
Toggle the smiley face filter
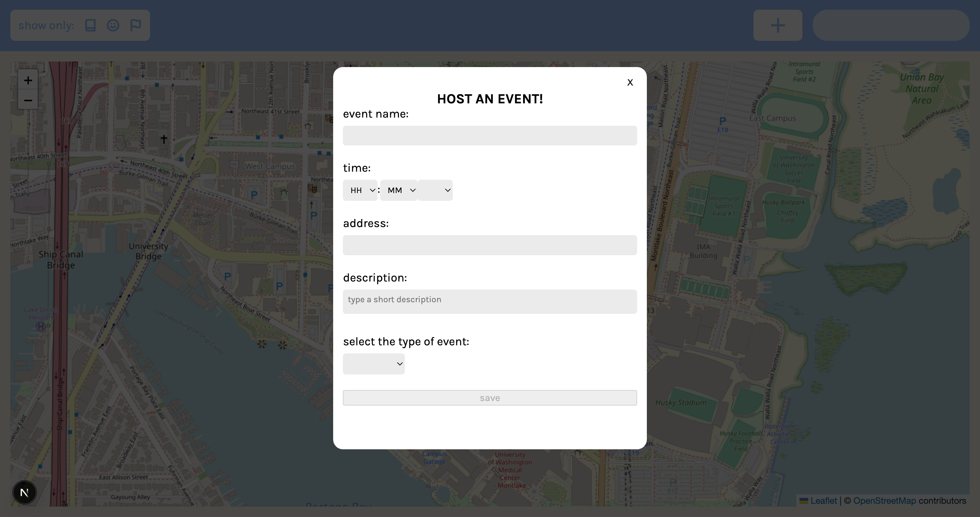point(113,26)
